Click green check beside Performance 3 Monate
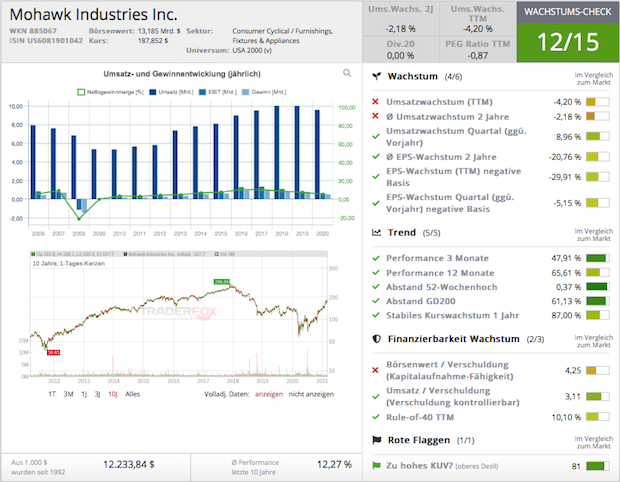The width and height of the screenshot is (620, 482). [376, 258]
